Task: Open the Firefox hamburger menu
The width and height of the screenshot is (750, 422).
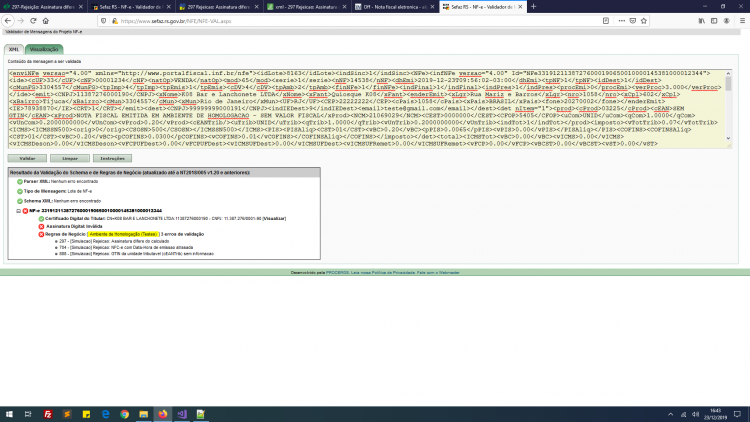Action: 742,21
